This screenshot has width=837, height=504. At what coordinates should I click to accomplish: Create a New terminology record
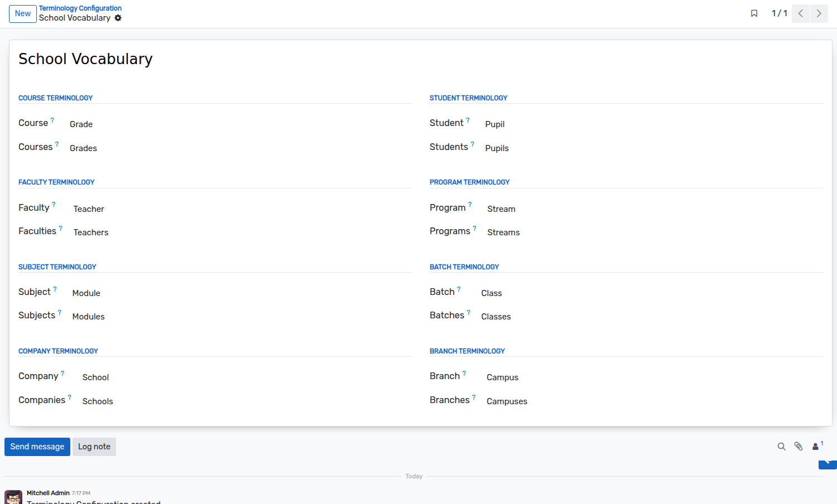pos(23,13)
